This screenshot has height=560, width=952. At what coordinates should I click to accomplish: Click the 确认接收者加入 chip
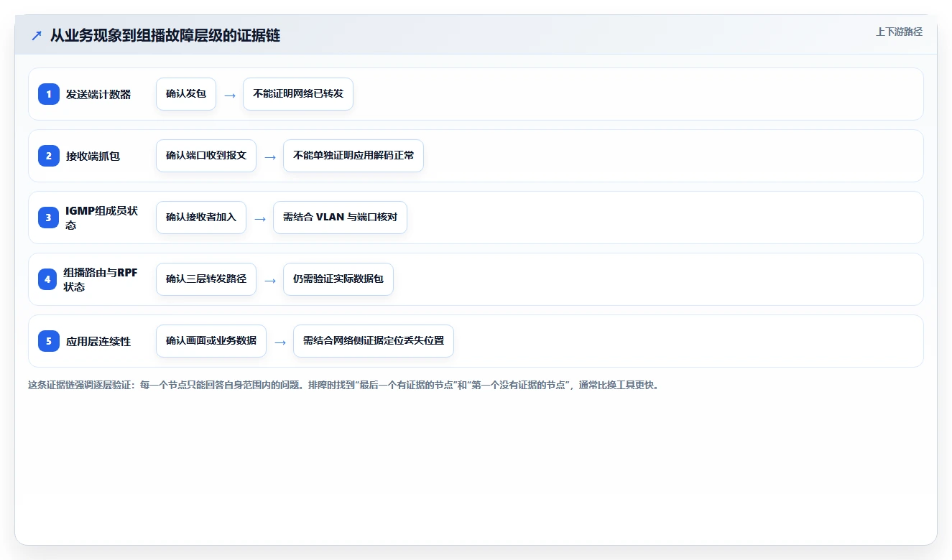[x=201, y=218]
